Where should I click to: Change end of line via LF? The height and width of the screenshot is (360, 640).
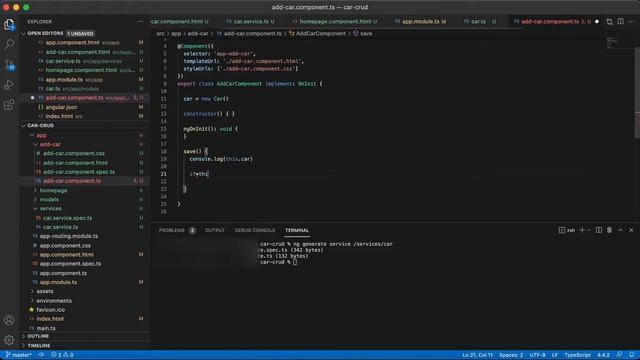click(555, 355)
